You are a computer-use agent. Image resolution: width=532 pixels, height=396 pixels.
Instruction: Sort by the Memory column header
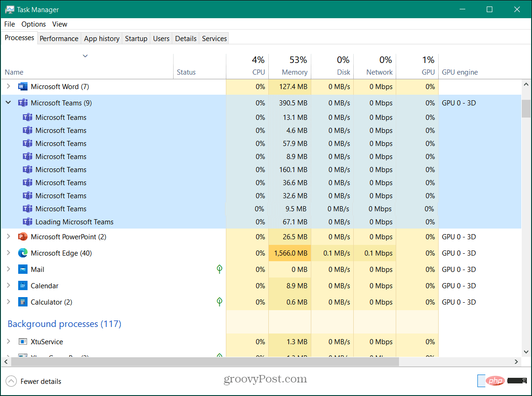(290, 66)
